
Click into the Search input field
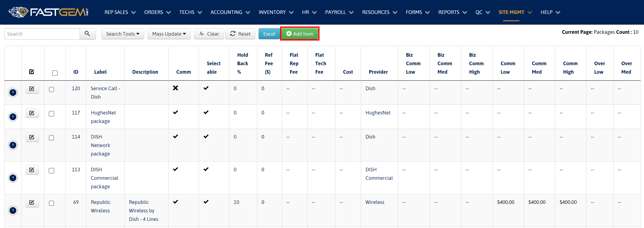pos(42,34)
